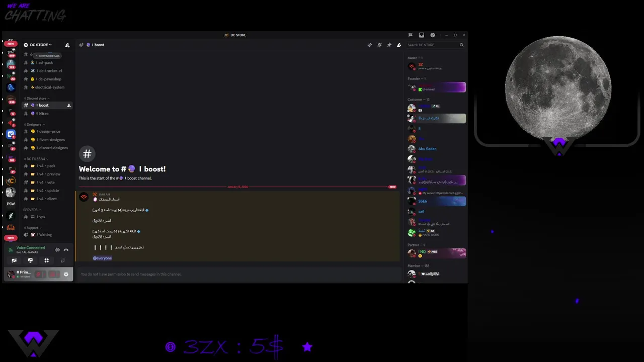
Task: Click the @everyone mention
Action: point(102,258)
